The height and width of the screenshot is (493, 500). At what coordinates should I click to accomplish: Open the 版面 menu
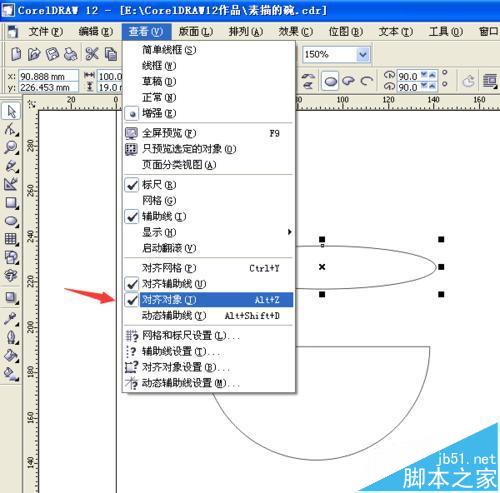click(x=196, y=32)
